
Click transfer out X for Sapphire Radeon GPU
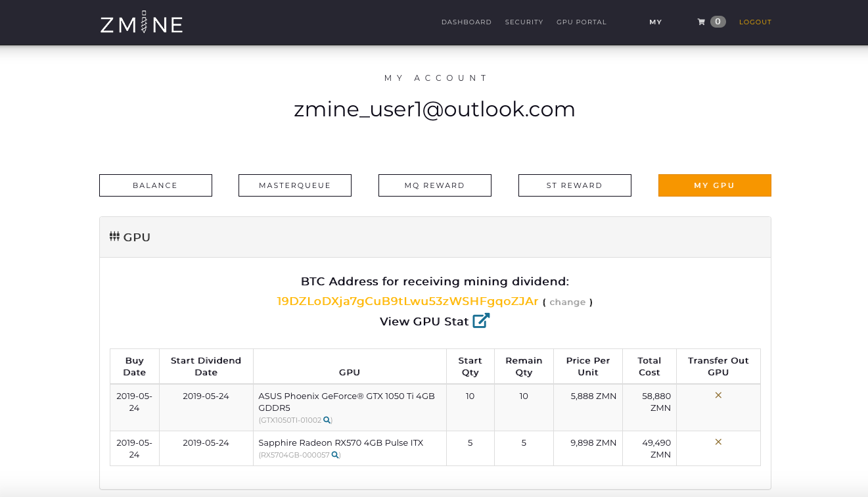point(718,442)
